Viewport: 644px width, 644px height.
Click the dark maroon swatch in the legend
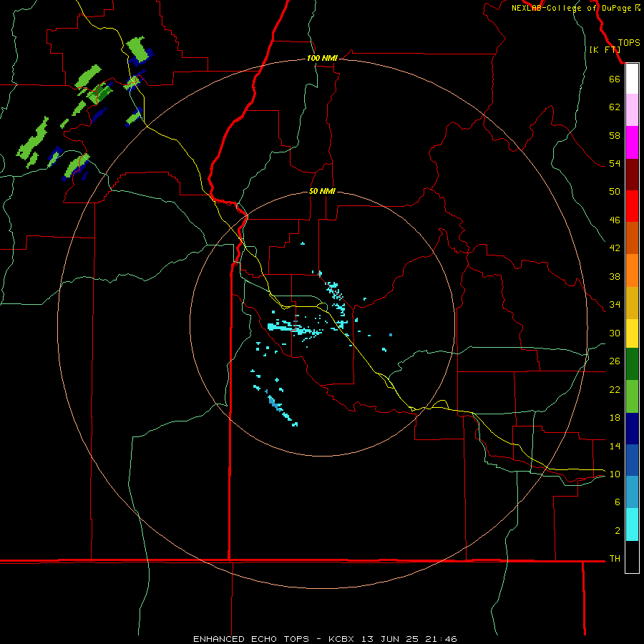click(x=632, y=175)
